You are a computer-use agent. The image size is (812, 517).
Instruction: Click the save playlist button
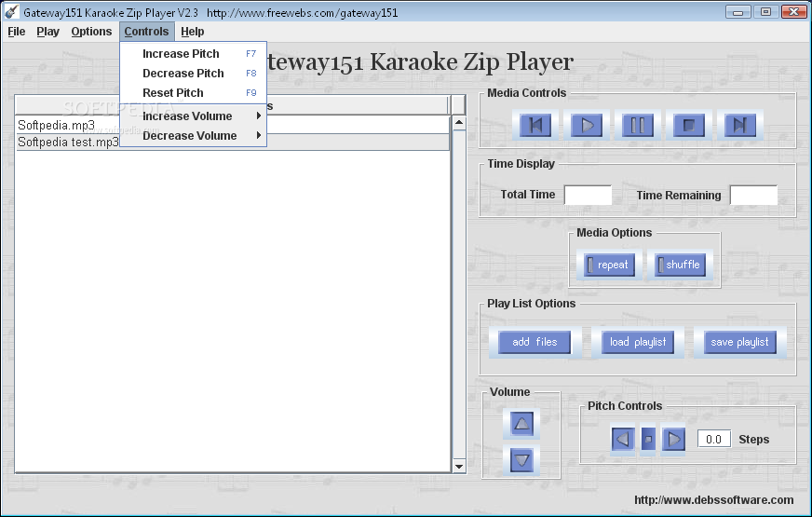[x=740, y=343]
